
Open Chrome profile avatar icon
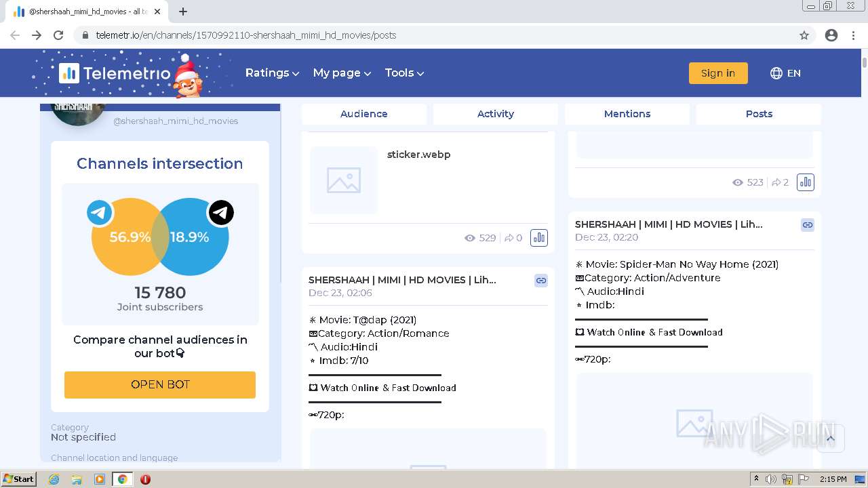click(x=831, y=35)
